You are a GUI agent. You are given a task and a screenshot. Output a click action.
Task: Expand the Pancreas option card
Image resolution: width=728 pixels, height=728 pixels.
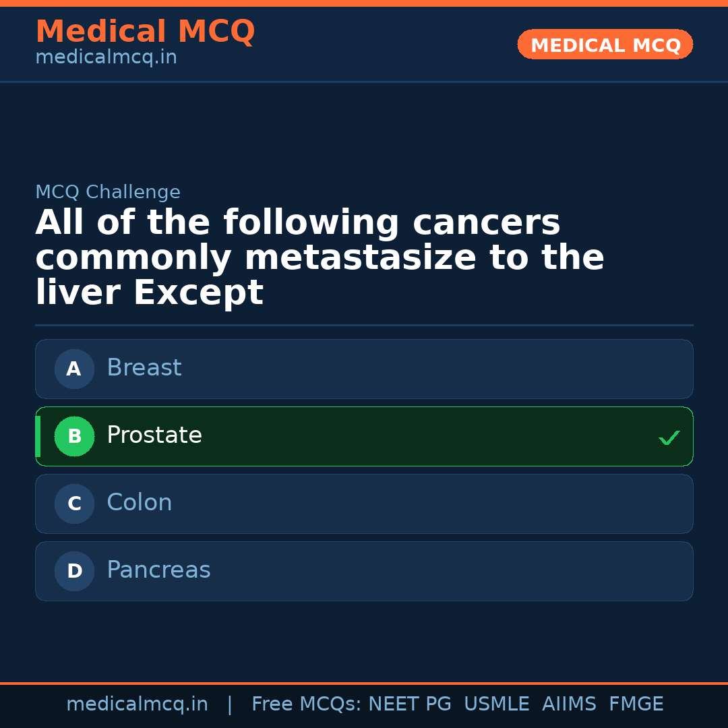(364, 571)
